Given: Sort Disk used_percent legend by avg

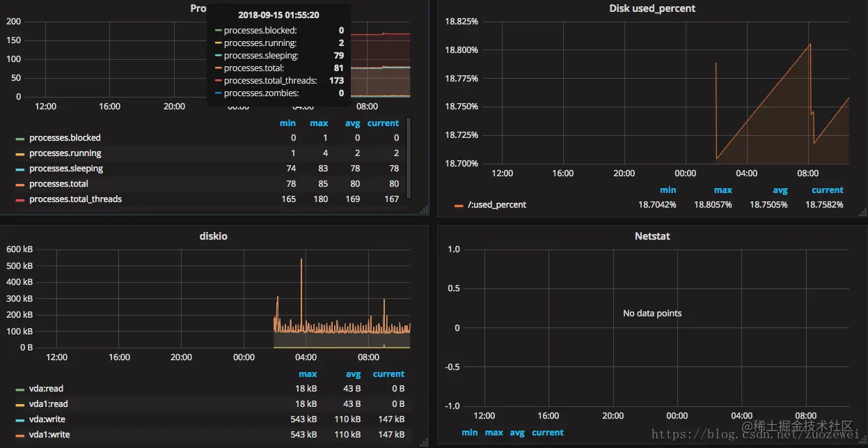Looking at the screenshot, I should pos(780,190).
